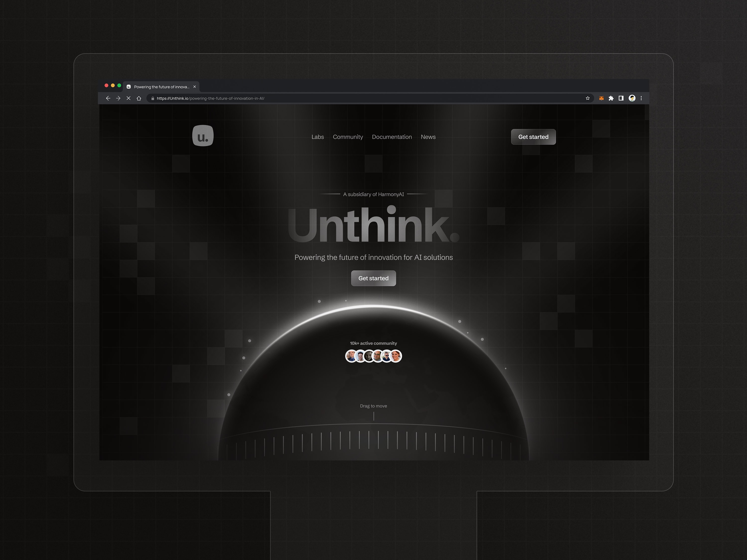Go forward with the browser forward arrow
Image resolution: width=747 pixels, height=560 pixels.
(x=118, y=98)
